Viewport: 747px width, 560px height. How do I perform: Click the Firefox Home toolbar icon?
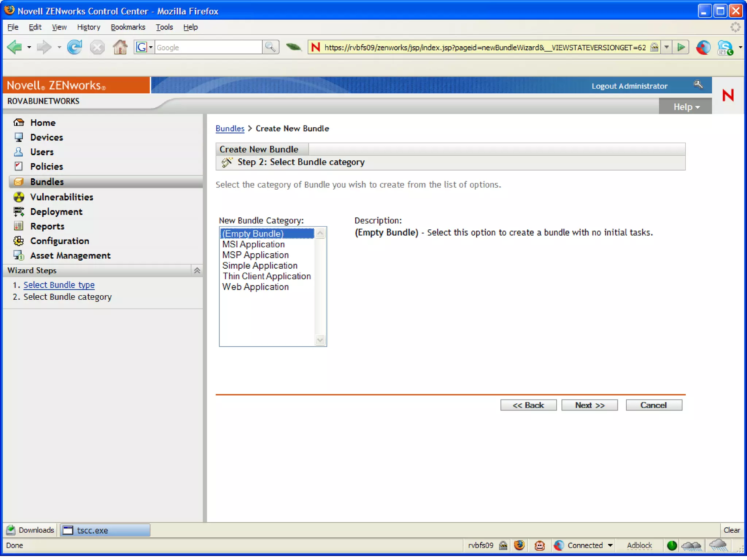[x=120, y=47]
